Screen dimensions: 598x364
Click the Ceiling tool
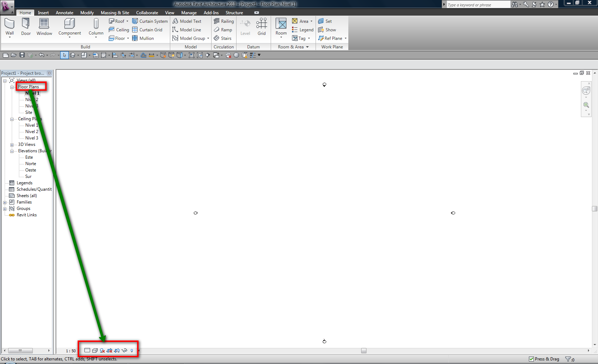pyautogui.click(x=119, y=30)
